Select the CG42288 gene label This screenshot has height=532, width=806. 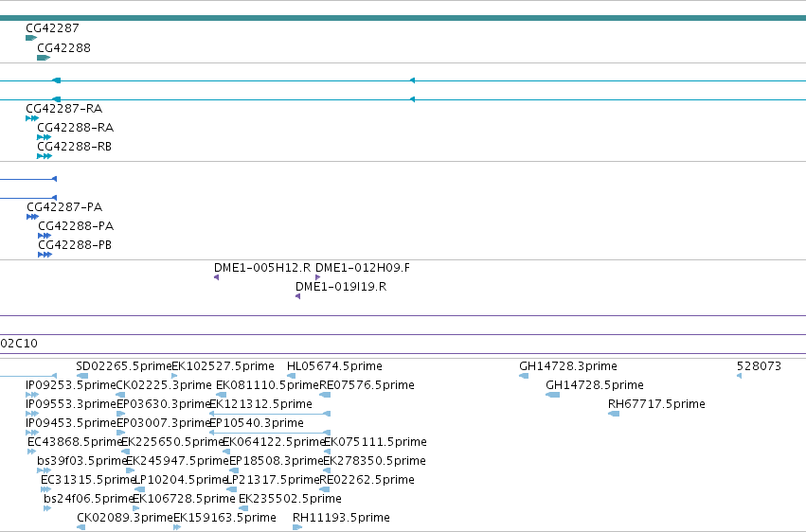(63, 47)
